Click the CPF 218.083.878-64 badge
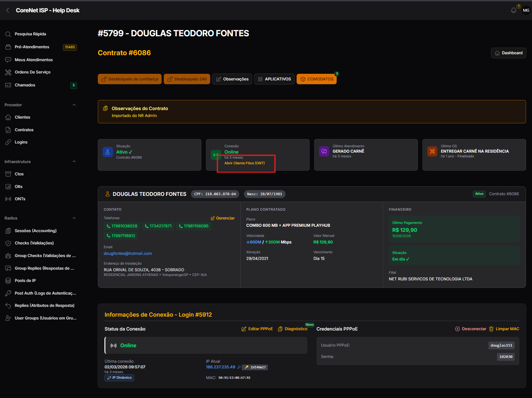 [x=215, y=194]
